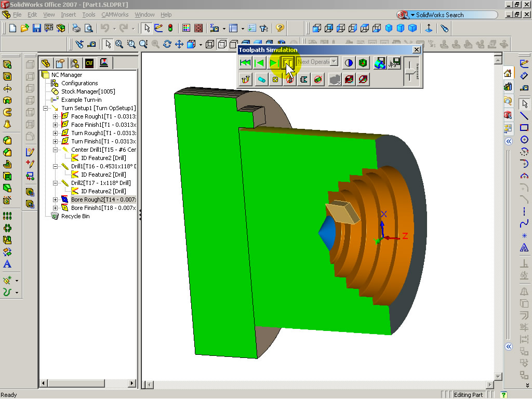
Task: Select the Rotate View tool
Action: 167,44
